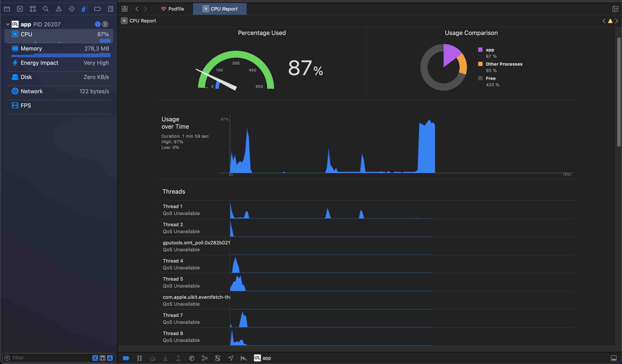Open the Source Control navigator
This screenshot has width=622, height=364.
(20, 9)
